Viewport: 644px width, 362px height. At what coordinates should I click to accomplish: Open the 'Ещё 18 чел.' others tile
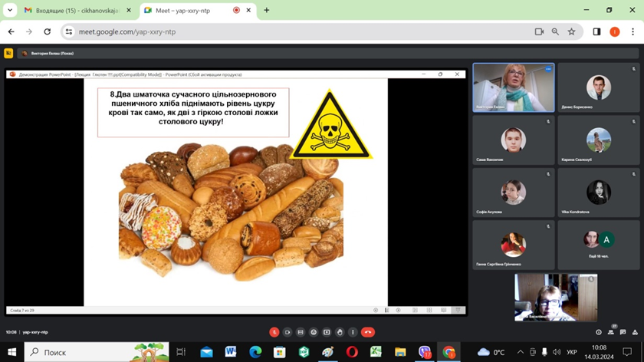tap(599, 245)
